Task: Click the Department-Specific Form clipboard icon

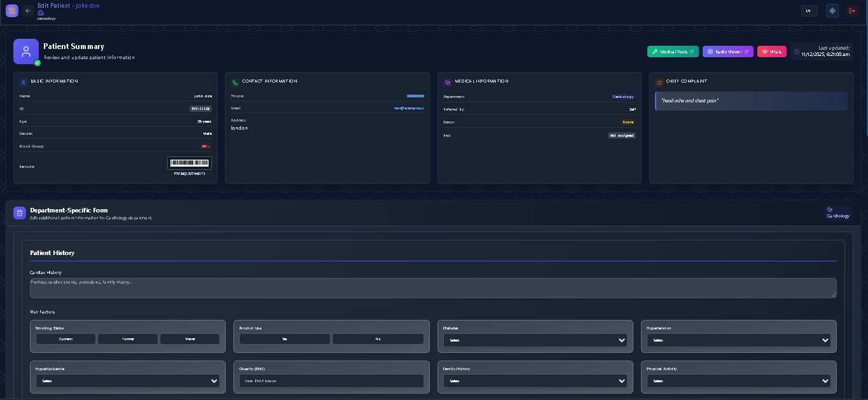Action: tap(20, 212)
